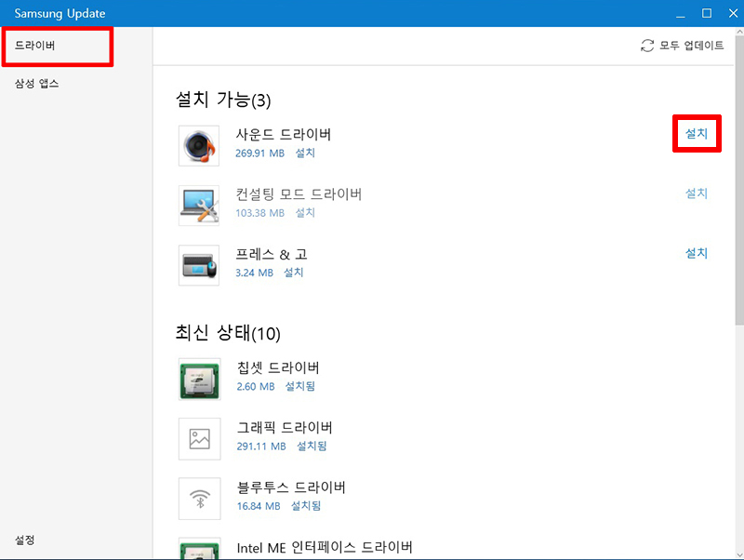744x560 pixels.
Task: Click the Intel ME 인터페이스 드라이버 icon
Action: (200, 548)
